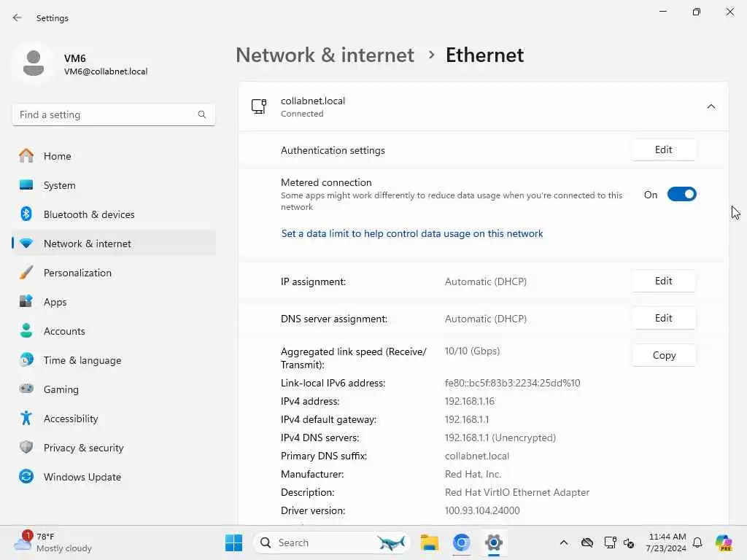
Task: Open File Explorer from the taskbar
Action: point(429,542)
